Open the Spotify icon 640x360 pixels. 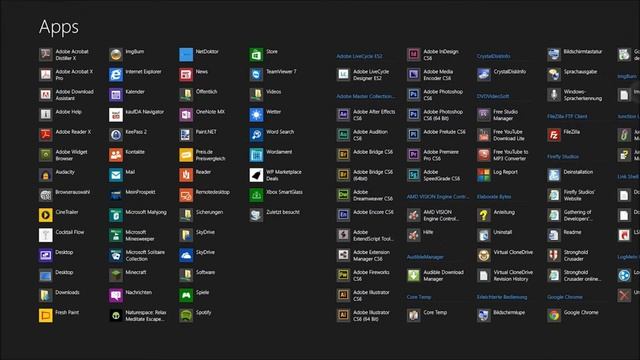click(x=186, y=315)
